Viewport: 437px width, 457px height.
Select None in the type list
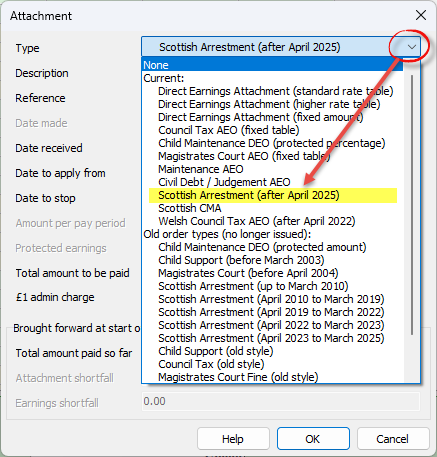coord(272,65)
